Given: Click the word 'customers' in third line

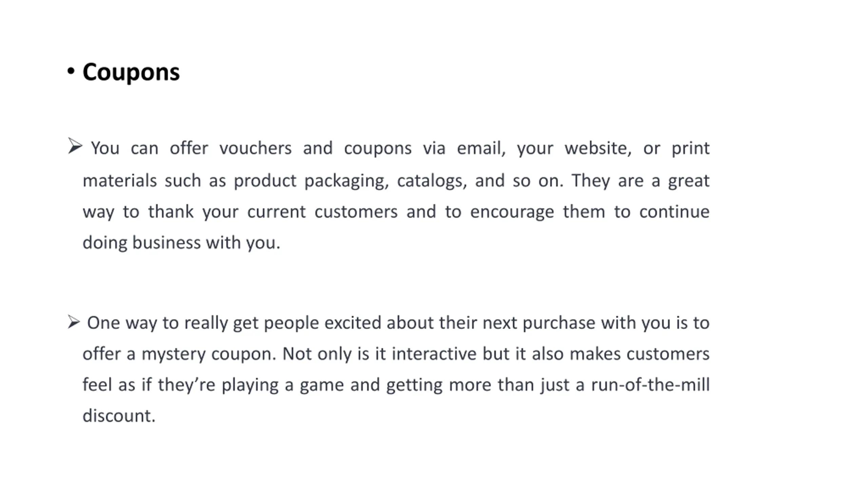Looking at the screenshot, I should tap(356, 212).
